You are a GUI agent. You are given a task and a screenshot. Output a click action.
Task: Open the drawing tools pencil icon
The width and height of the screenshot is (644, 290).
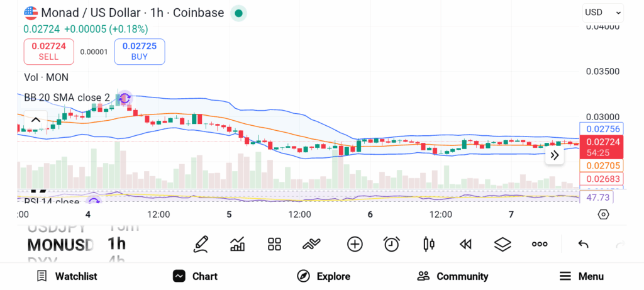tap(201, 244)
